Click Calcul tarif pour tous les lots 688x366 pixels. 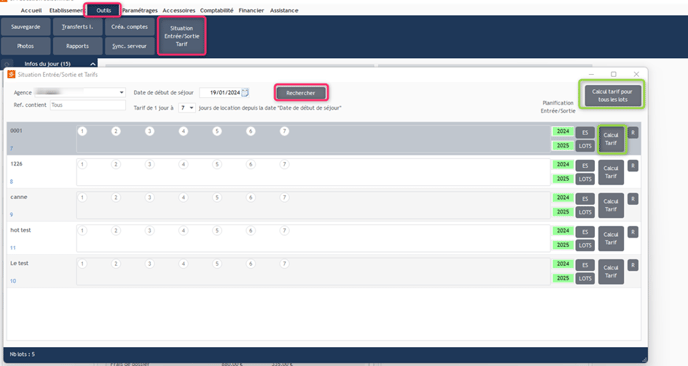612,96
